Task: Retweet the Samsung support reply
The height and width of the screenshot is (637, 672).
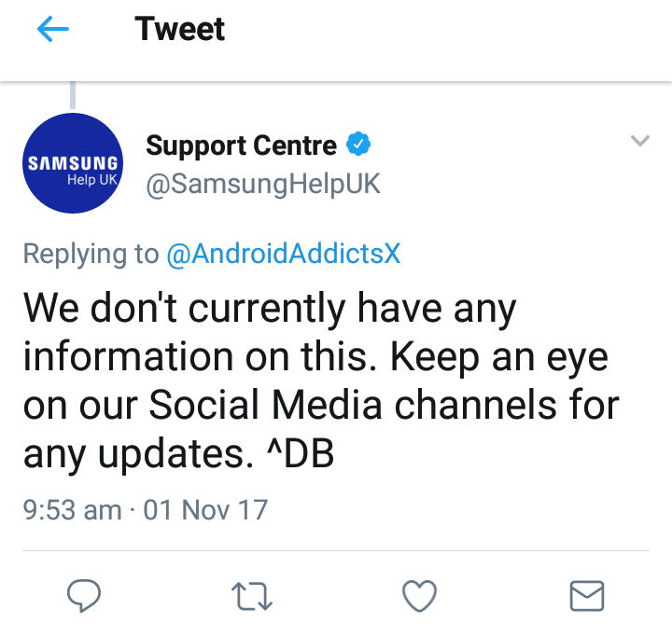Action: pos(252,596)
